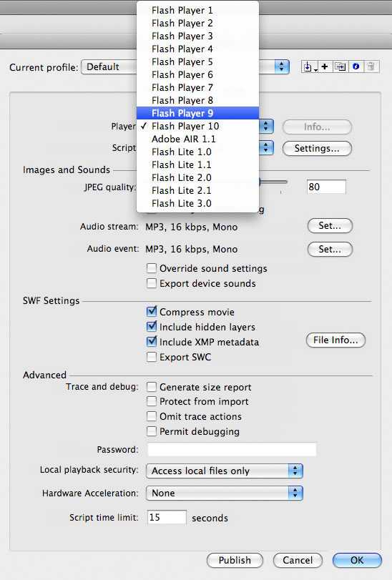Open Local playback security dropdown
The height and width of the screenshot is (580, 392).
click(225, 471)
